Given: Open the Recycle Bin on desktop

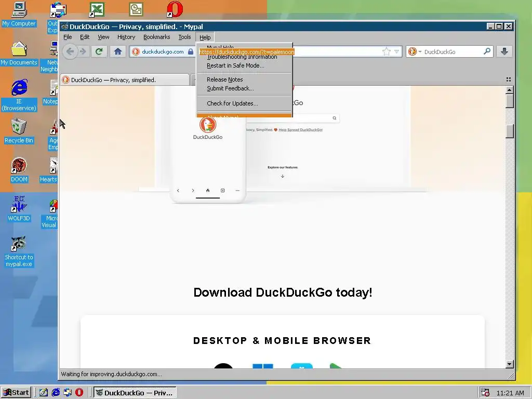Looking at the screenshot, I should click(19, 131).
